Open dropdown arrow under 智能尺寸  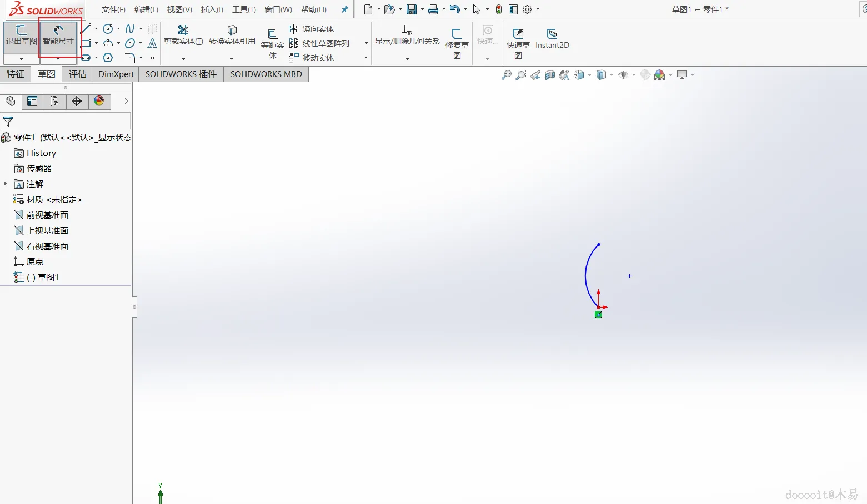point(58,59)
